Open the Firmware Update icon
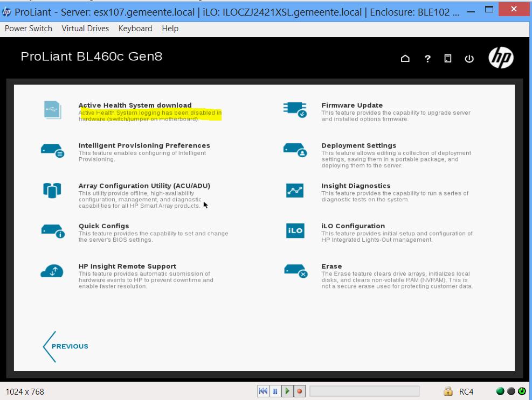Viewport: 532px width, 400px height. [x=295, y=109]
